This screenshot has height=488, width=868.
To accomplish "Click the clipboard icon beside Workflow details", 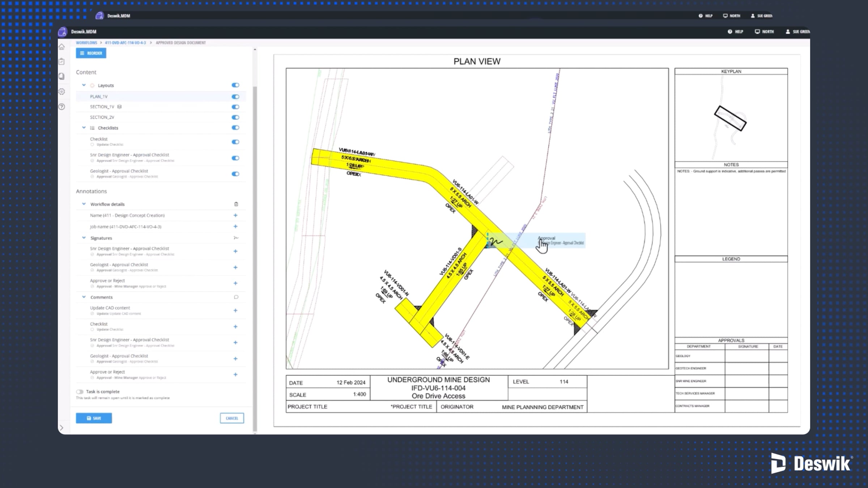I will (x=236, y=204).
